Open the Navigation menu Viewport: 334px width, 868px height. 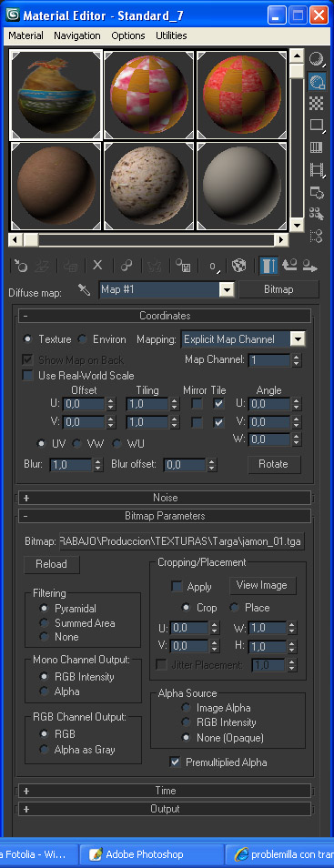[x=77, y=35]
